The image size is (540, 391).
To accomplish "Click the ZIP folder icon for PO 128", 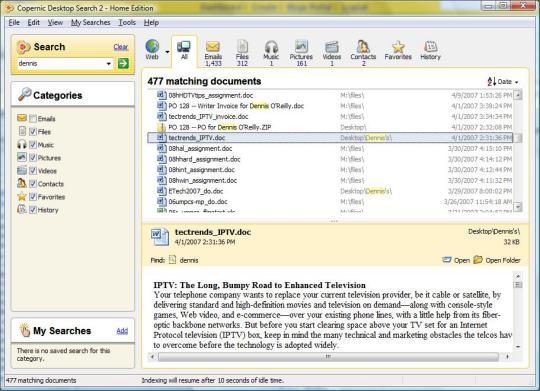I will [162, 127].
